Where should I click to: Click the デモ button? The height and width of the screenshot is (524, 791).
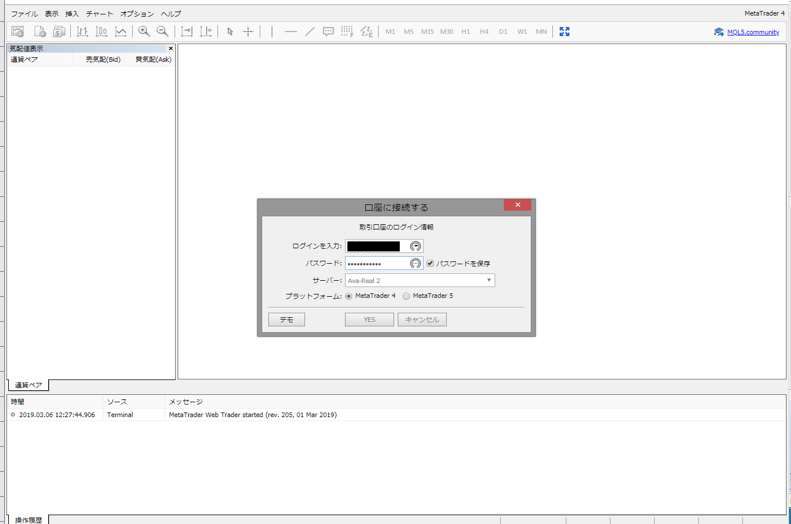coord(287,320)
